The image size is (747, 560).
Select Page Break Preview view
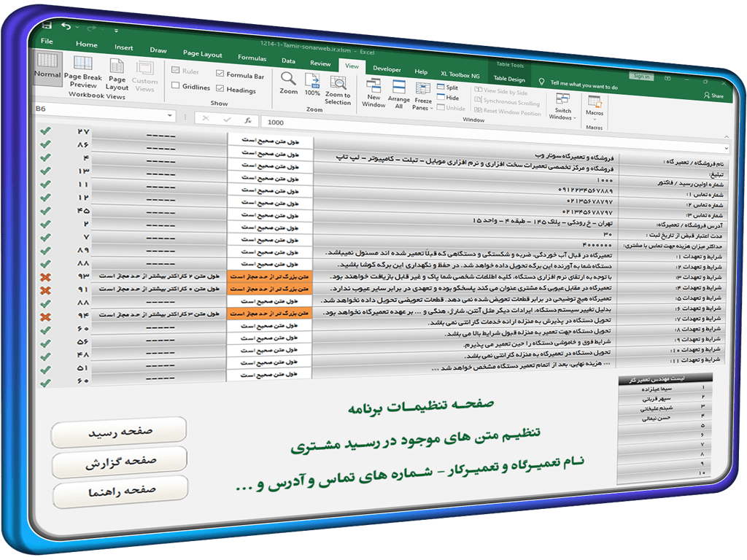pyautogui.click(x=83, y=72)
